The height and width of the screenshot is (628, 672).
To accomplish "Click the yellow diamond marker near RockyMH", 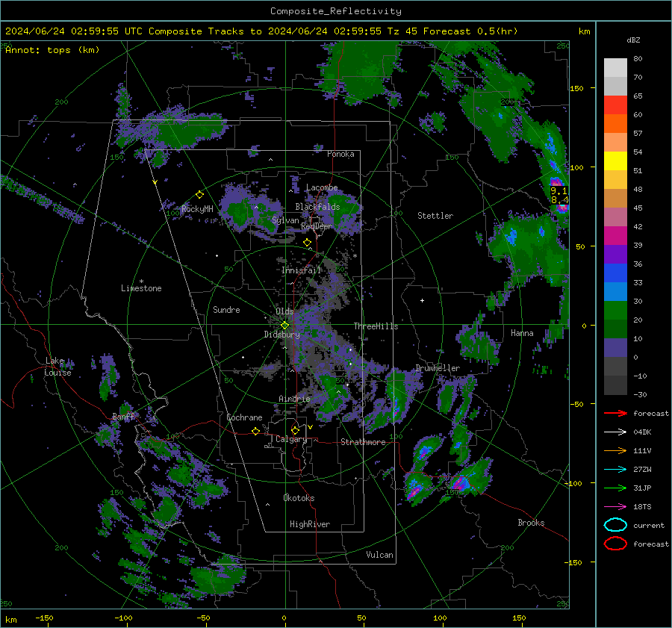I will [x=199, y=195].
